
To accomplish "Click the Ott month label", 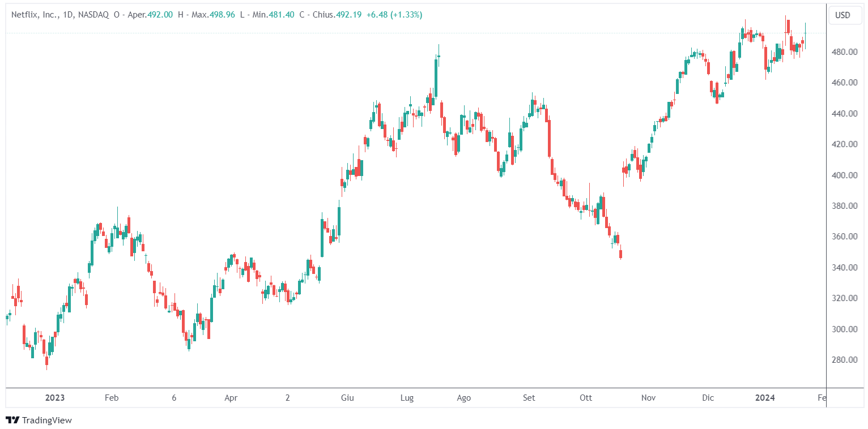I will [586, 398].
